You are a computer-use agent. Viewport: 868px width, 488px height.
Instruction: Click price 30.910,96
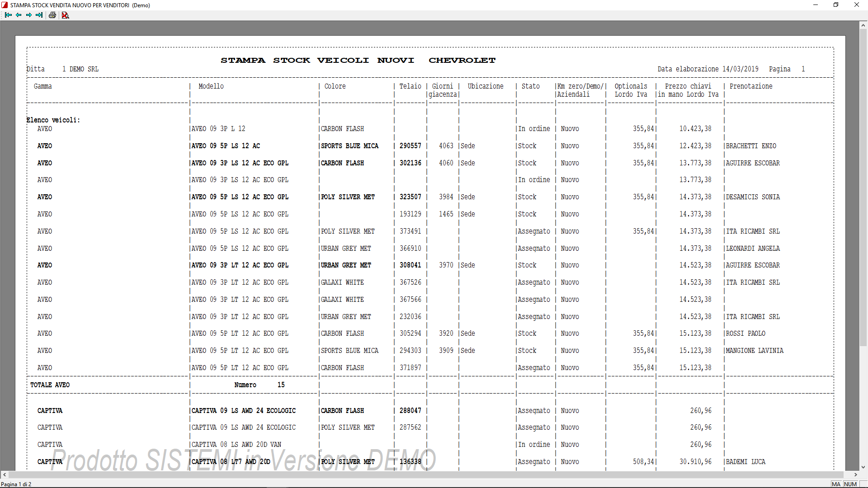click(695, 462)
